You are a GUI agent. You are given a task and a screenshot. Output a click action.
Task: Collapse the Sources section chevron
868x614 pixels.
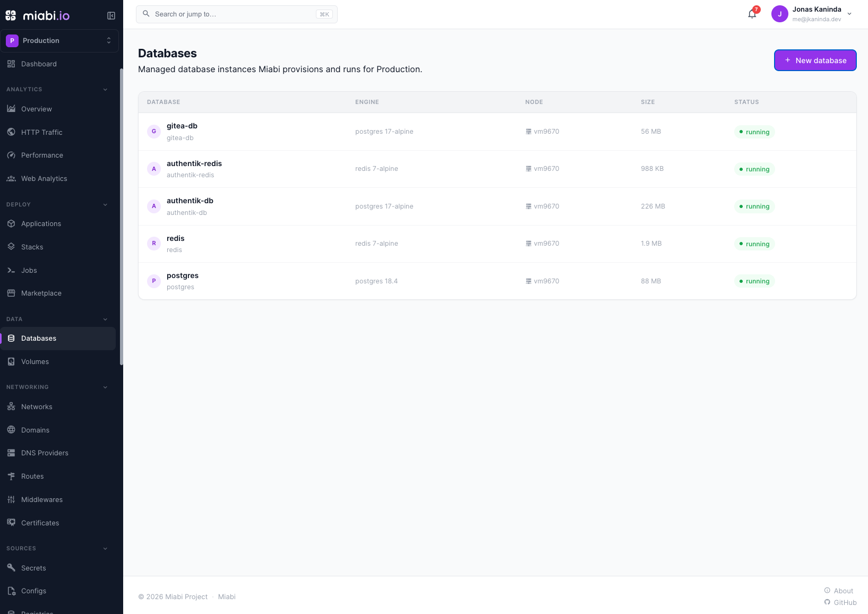(105, 549)
